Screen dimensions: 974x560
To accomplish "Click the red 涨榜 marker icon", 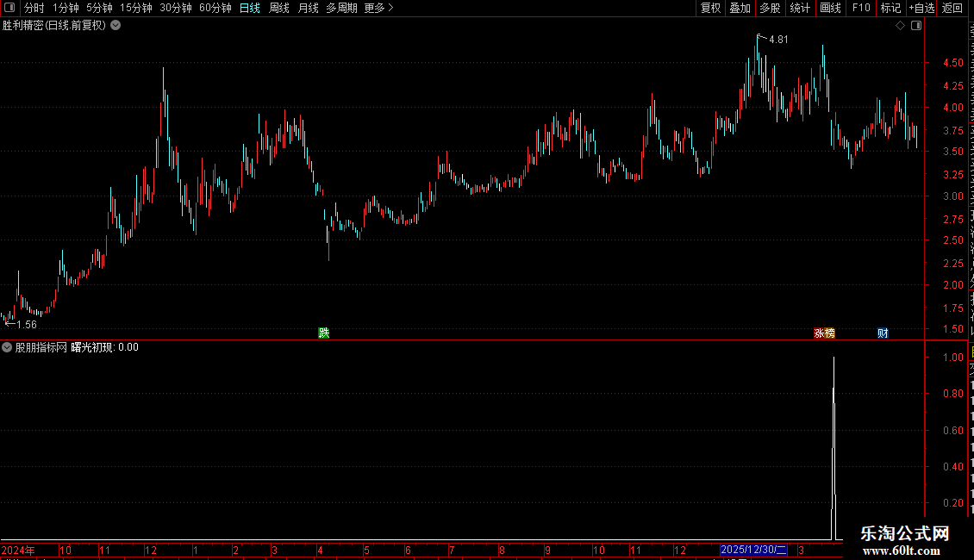I will click(x=824, y=333).
